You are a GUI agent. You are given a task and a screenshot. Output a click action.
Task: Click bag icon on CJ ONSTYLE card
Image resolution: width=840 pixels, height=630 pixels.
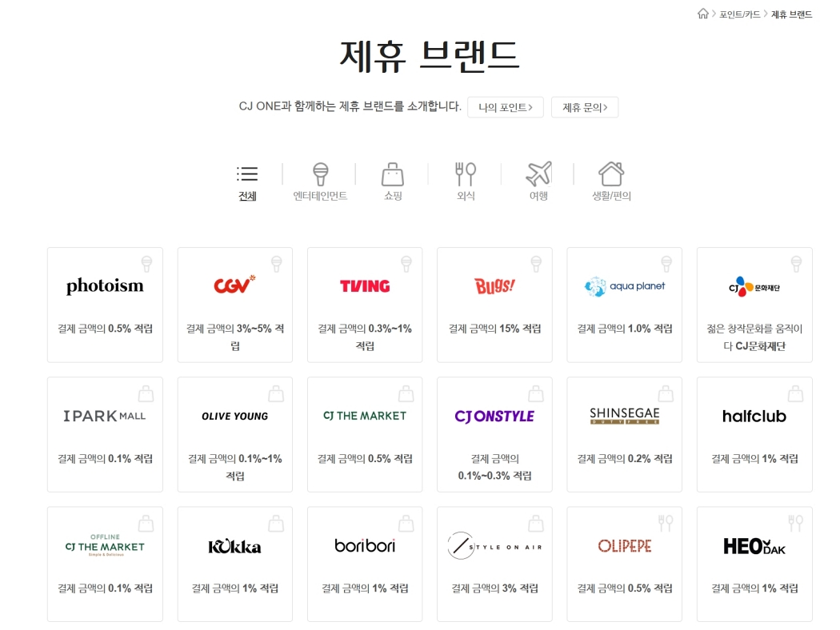pos(536,393)
